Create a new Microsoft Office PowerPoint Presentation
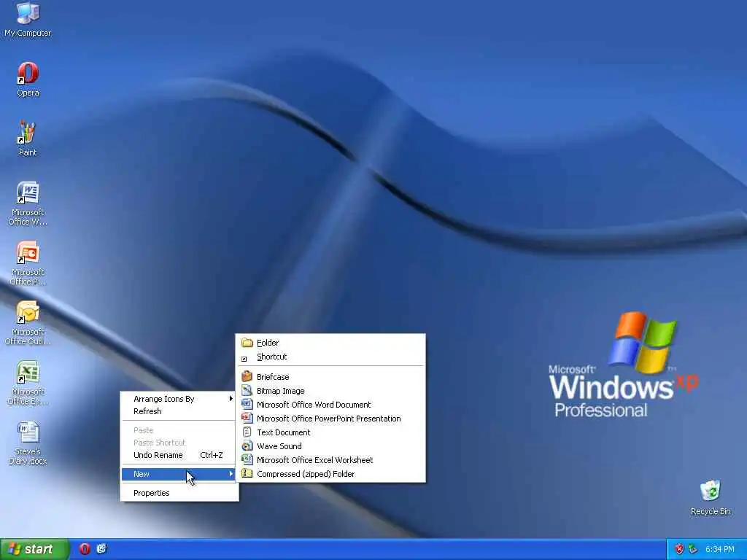The image size is (747, 560). click(330, 418)
